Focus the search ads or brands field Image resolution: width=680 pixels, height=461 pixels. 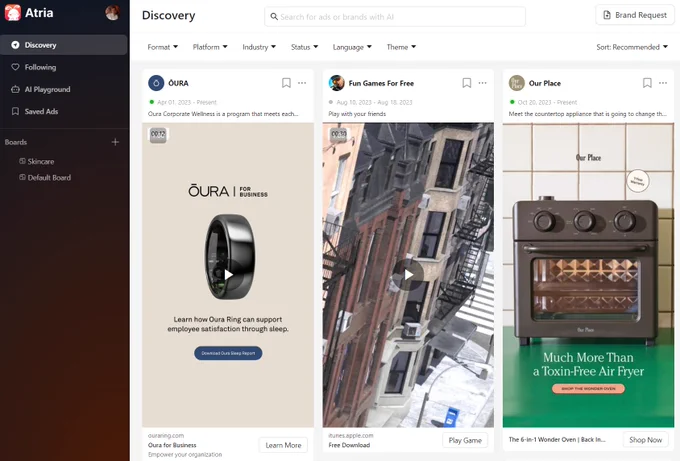(x=395, y=16)
